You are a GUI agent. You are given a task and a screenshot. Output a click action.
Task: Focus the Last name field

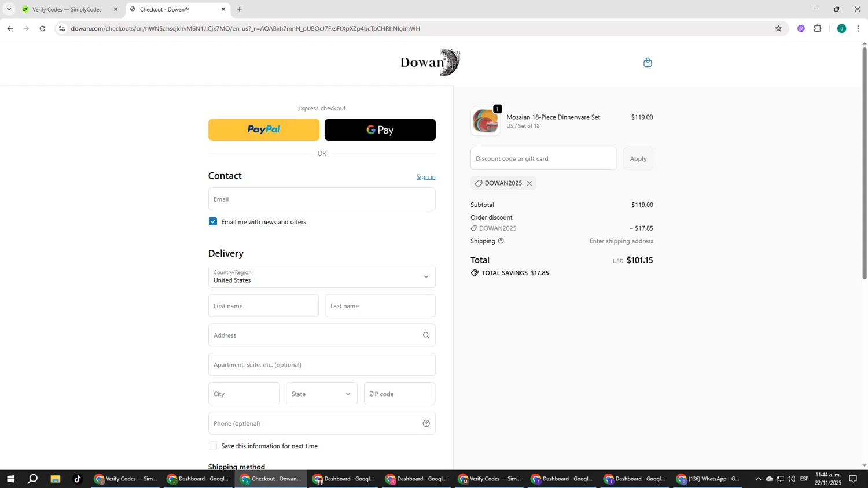(x=380, y=306)
